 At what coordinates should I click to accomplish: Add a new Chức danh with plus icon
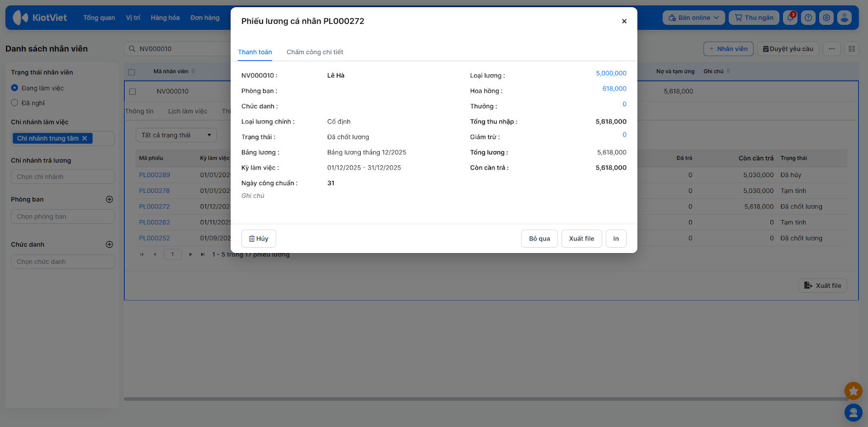coord(109,244)
